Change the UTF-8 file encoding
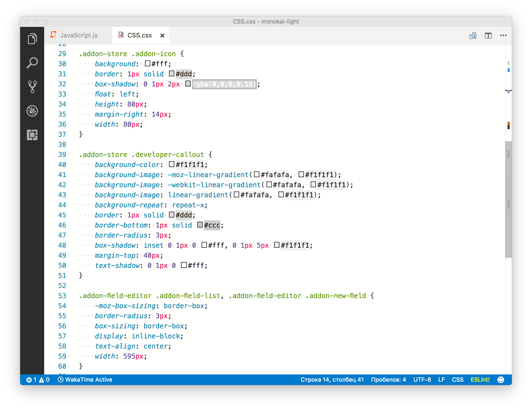Image resolution: width=532 pixels, height=409 pixels. click(422, 379)
